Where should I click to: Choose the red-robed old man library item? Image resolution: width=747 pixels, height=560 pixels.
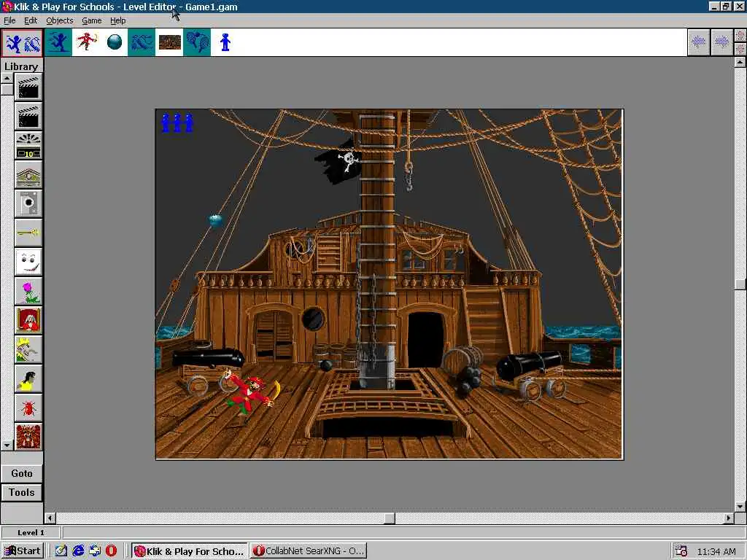pyautogui.click(x=28, y=321)
